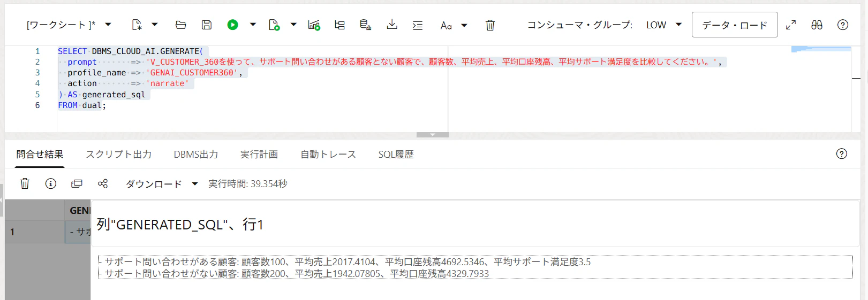
Task: Open help icon in results panel
Action: pyautogui.click(x=842, y=154)
